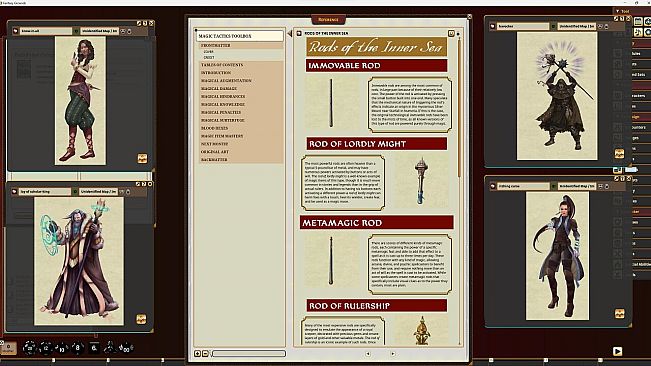
Task: Collapse the reference index panel with the arrow
Action: (289, 33)
